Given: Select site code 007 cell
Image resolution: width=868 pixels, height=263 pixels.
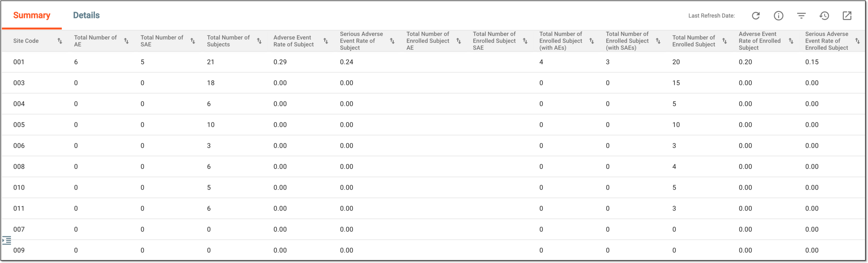Looking at the screenshot, I should click(x=19, y=229).
